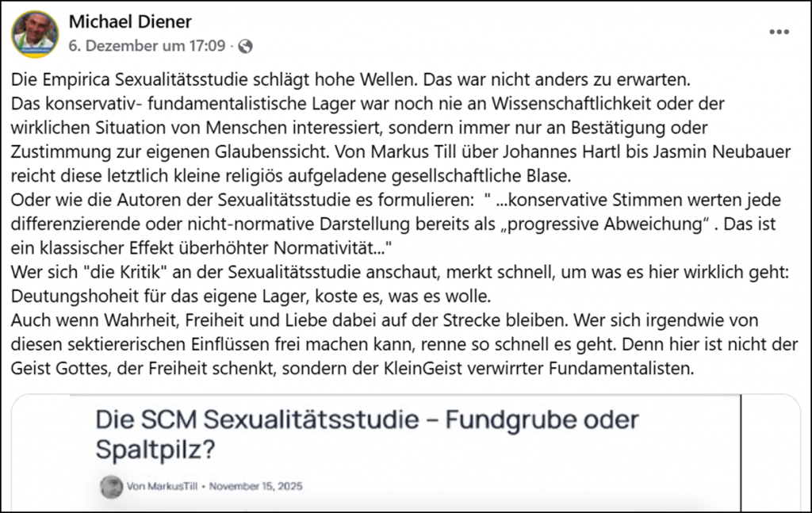This screenshot has height=513, width=812.
Task: Click the post timestamp 6. Dezember um 17:09
Action: coord(147,46)
